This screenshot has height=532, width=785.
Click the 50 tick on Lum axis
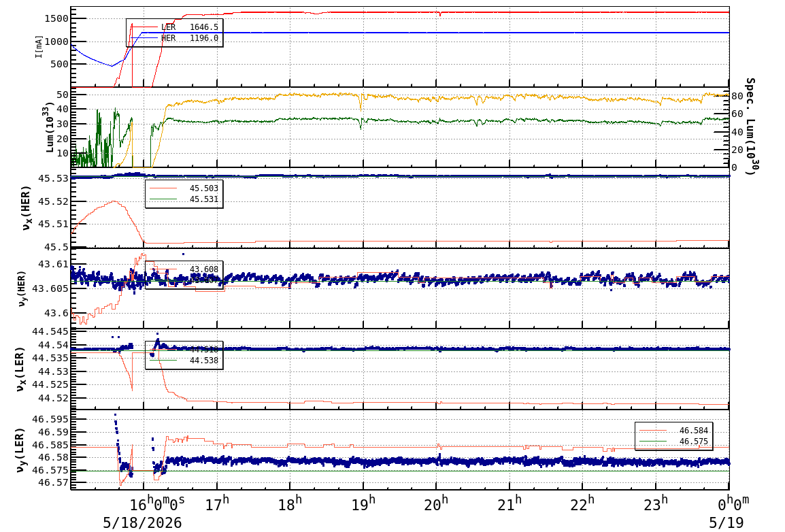(63, 95)
